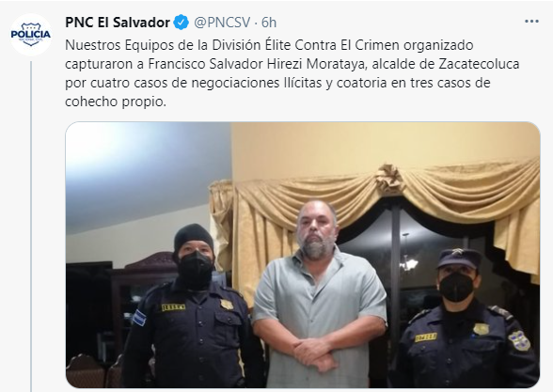The width and height of the screenshot is (553, 392).
Task: Open the tweet's three-dot More options menu
Action: (531, 22)
